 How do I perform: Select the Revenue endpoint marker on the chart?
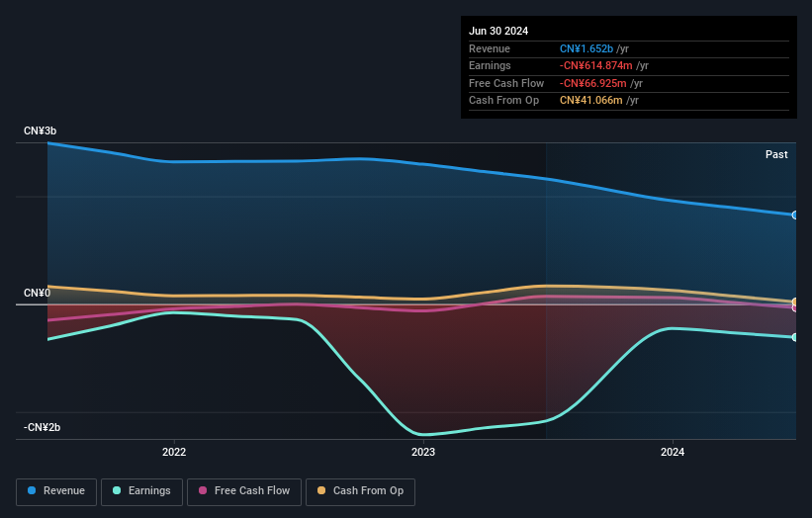(x=795, y=215)
